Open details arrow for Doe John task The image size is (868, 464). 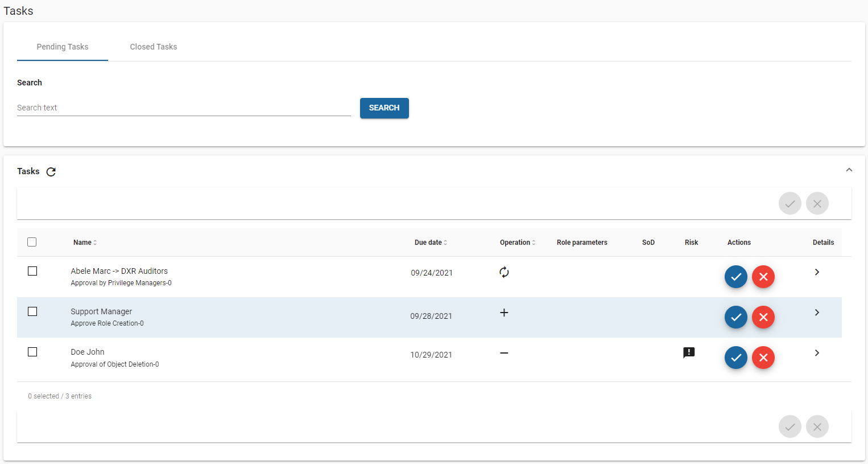pos(817,353)
